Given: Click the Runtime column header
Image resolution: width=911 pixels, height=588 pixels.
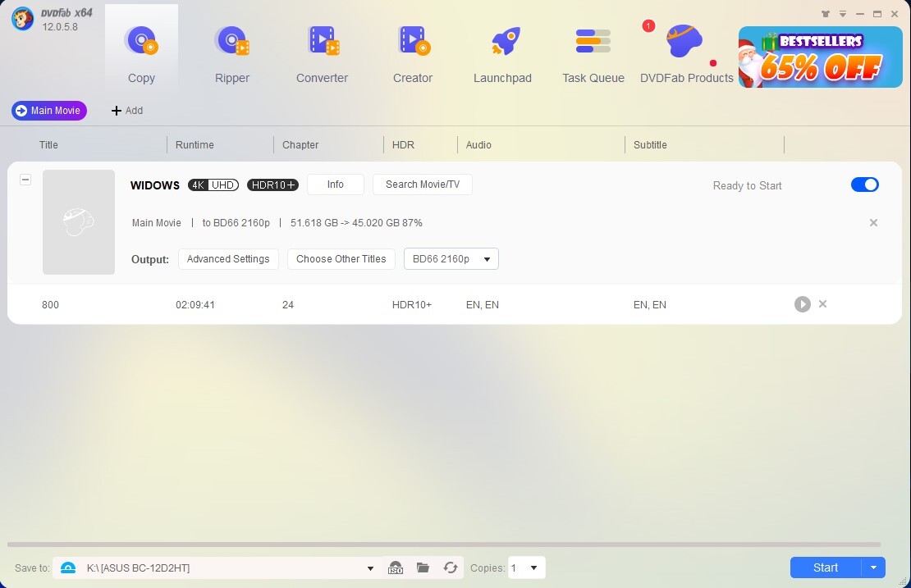Looking at the screenshot, I should [195, 144].
